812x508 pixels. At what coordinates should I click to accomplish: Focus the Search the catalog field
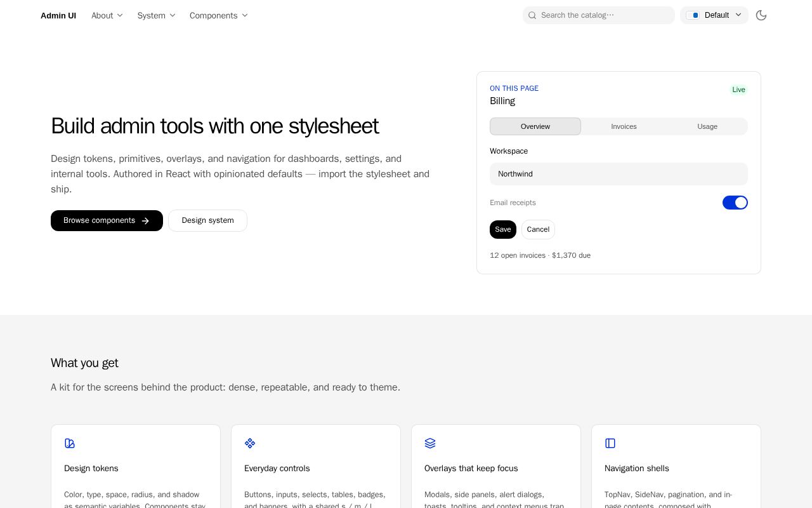599,15
